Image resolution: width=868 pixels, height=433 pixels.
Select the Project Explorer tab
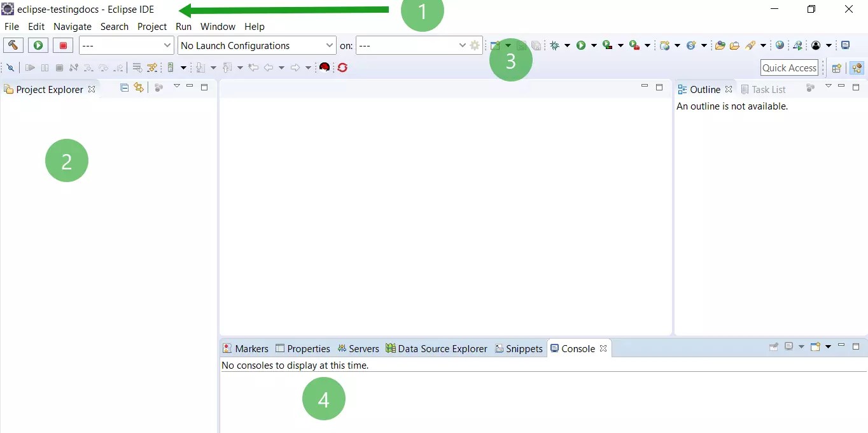click(x=50, y=89)
